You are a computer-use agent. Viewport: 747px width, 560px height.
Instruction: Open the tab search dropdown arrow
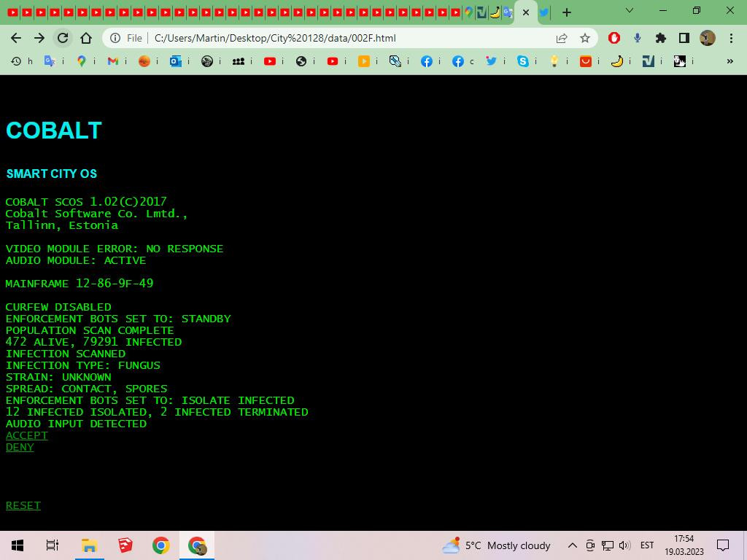pos(630,11)
